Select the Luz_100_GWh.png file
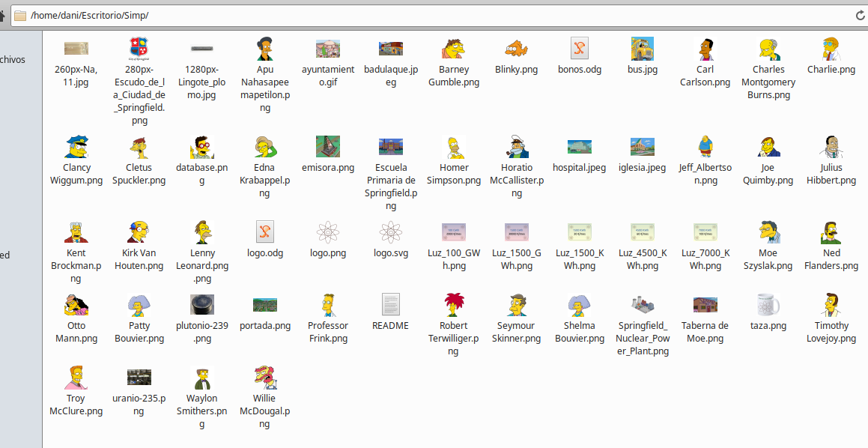 point(454,232)
